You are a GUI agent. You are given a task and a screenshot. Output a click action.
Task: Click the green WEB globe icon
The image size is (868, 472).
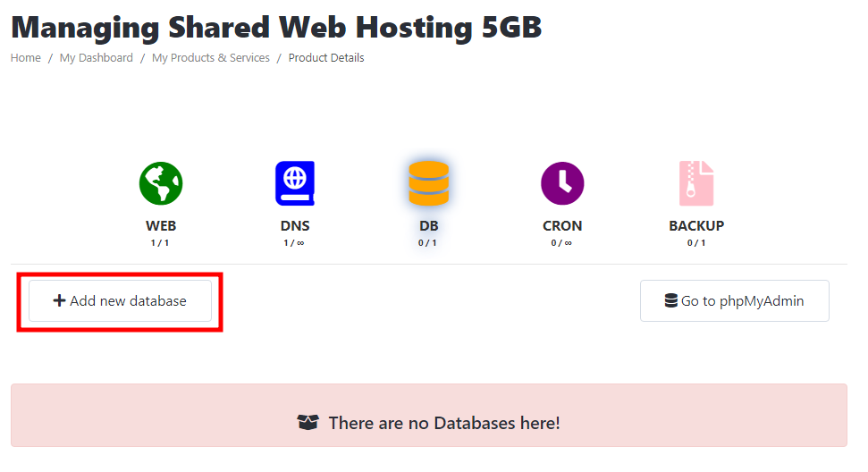tap(161, 183)
